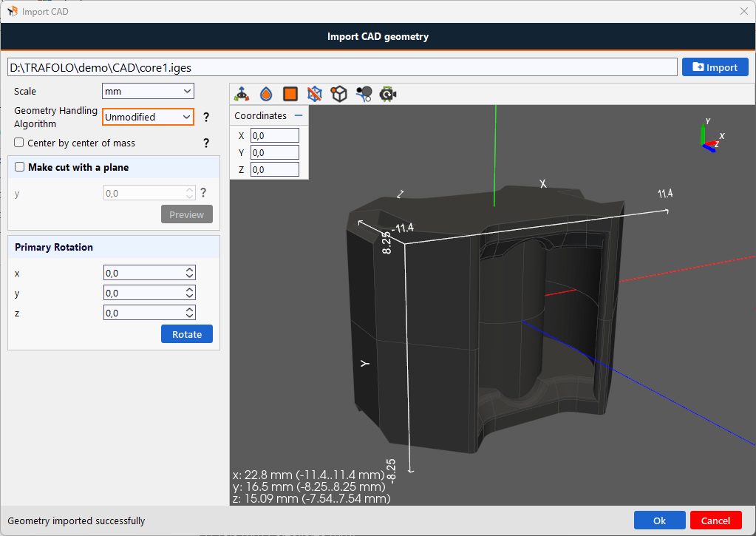
Task: Open the Scale units dropdown
Action: [147, 91]
